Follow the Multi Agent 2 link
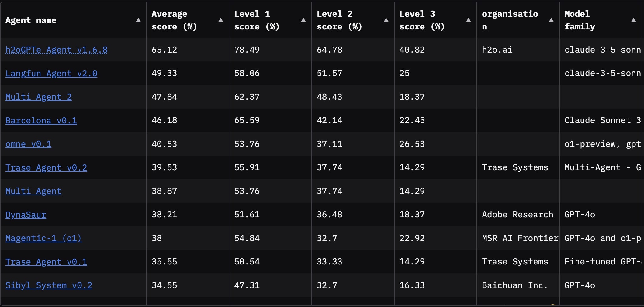The height and width of the screenshot is (307, 644). [39, 97]
